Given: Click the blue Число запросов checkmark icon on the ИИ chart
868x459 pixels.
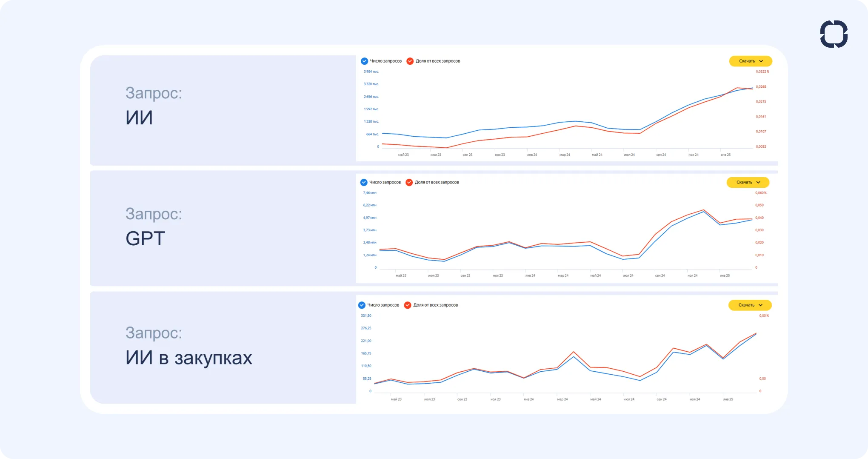Looking at the screenshot, I should pyautogui.click(x=364, y=61).
